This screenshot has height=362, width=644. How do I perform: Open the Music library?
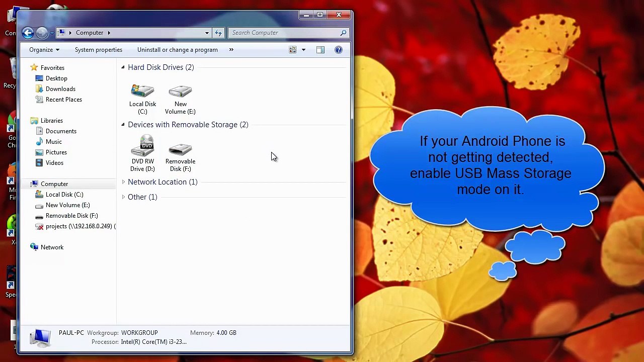click(x=54, y=142)
